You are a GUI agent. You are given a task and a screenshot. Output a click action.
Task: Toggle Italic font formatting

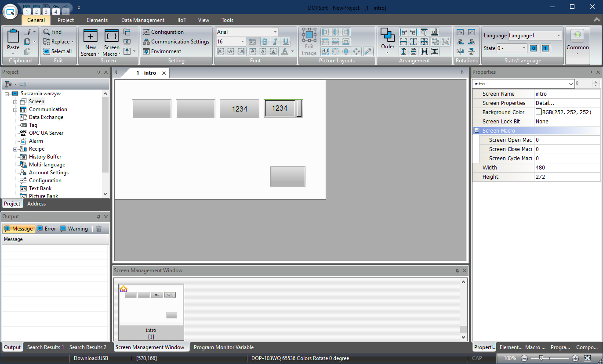click(275, 42)
